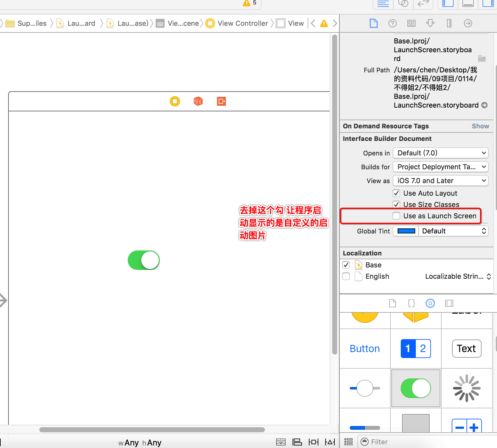Uncheck Use Auto Layout
Viewport: 497px width, 448px height.
396,193
